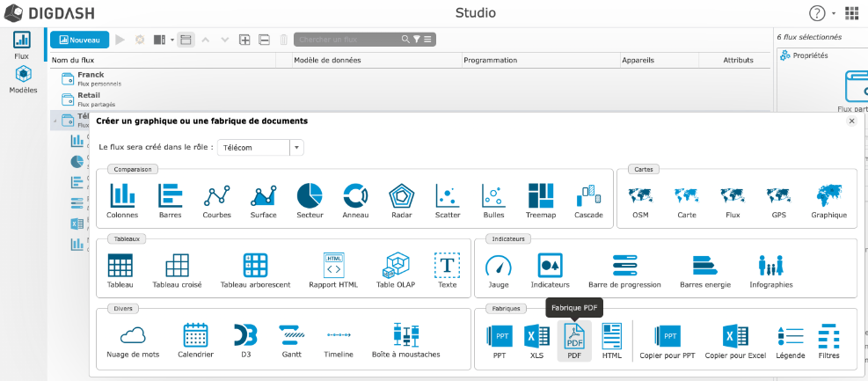Switch to the Modèles sidebar tab

(23, 80)
